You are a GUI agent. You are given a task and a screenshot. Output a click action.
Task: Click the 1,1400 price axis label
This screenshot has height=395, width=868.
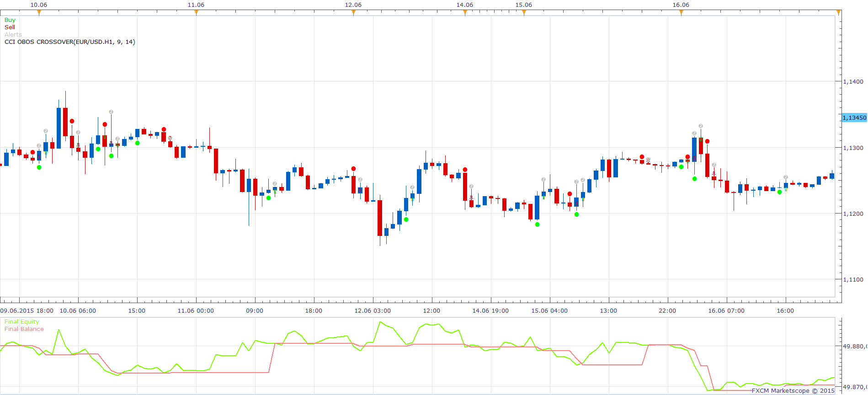coord(853,82)
